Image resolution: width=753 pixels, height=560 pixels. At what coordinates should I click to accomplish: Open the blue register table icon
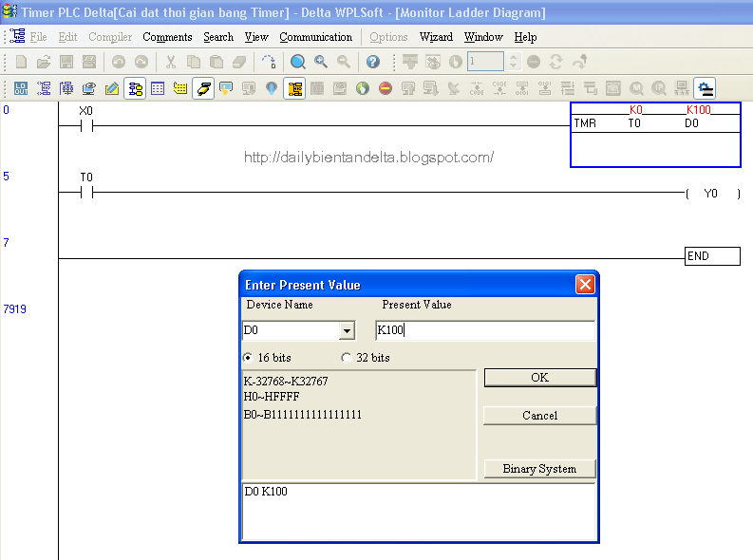tap(158, 88)
